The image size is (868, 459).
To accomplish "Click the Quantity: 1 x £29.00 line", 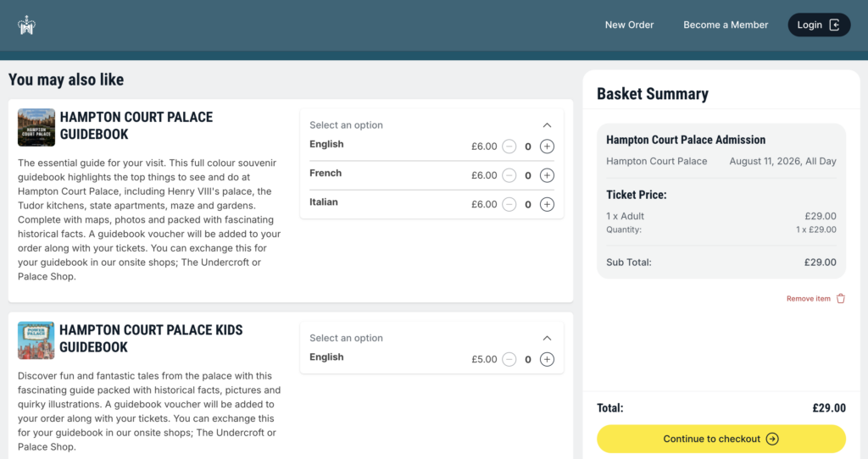I will click(721, 229).
